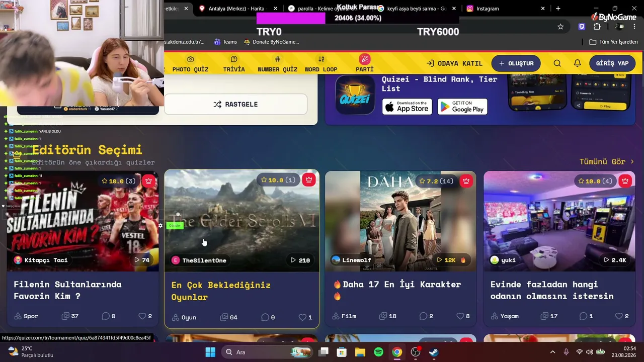This screenshot has height=362, width=644.
Task: Open the Quizei site search icon
Action: pos(557,63)
